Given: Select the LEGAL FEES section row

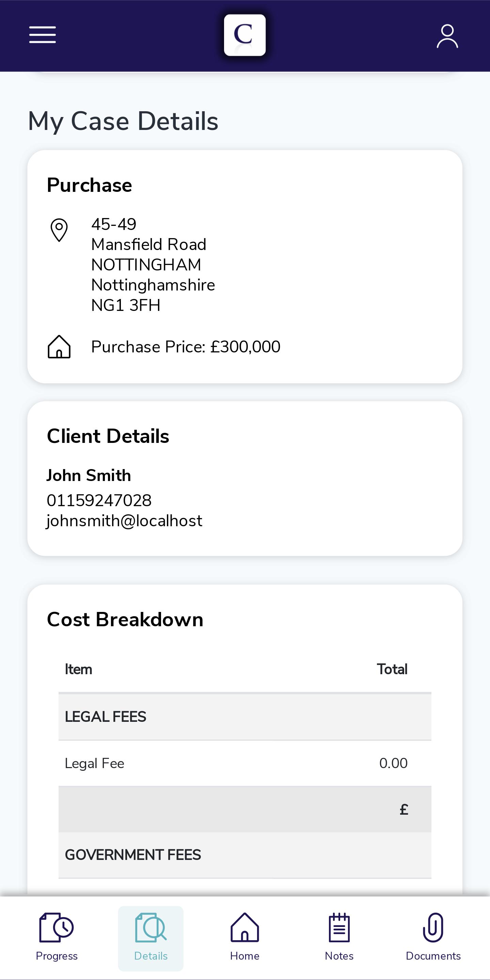Looking at the screenshot, I should 245,717.
